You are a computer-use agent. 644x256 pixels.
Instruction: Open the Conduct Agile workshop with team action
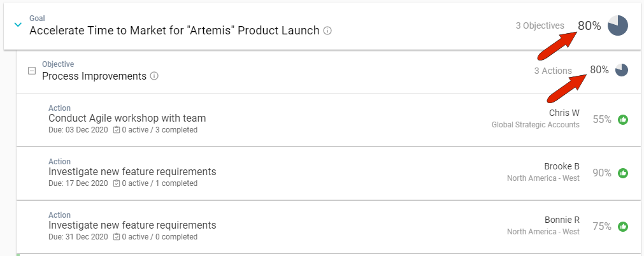pos(127,118)
